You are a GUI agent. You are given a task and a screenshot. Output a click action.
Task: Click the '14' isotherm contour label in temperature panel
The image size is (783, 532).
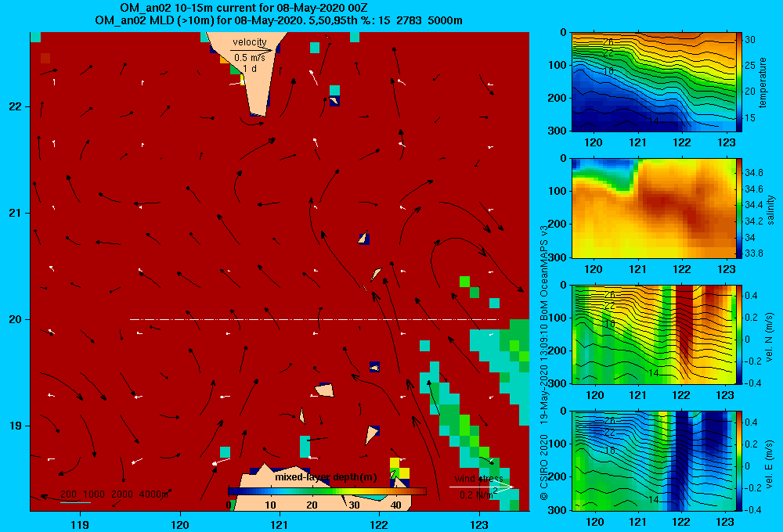[x=654, y=120]
